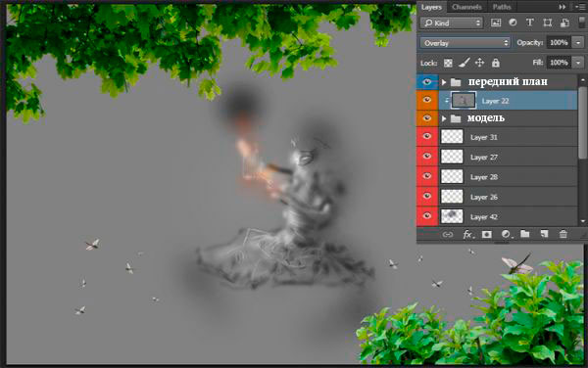Open the Opacity slider dropdown arrow
Screen dimensions: 588x368
coord(578,43)
